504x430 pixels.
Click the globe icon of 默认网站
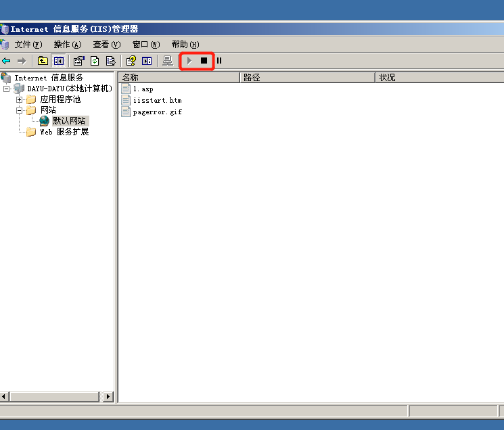[44, 121]
